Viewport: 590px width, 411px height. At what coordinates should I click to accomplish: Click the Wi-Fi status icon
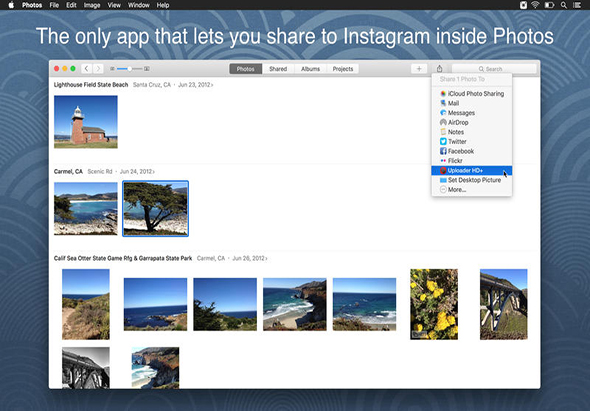(x=535, y=5)
